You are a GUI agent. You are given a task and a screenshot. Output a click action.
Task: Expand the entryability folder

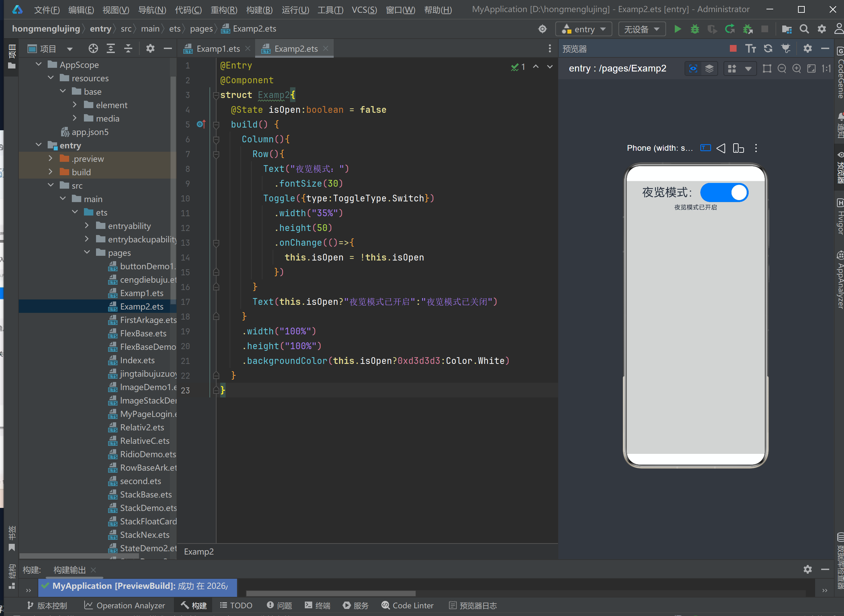pos(87,226)
